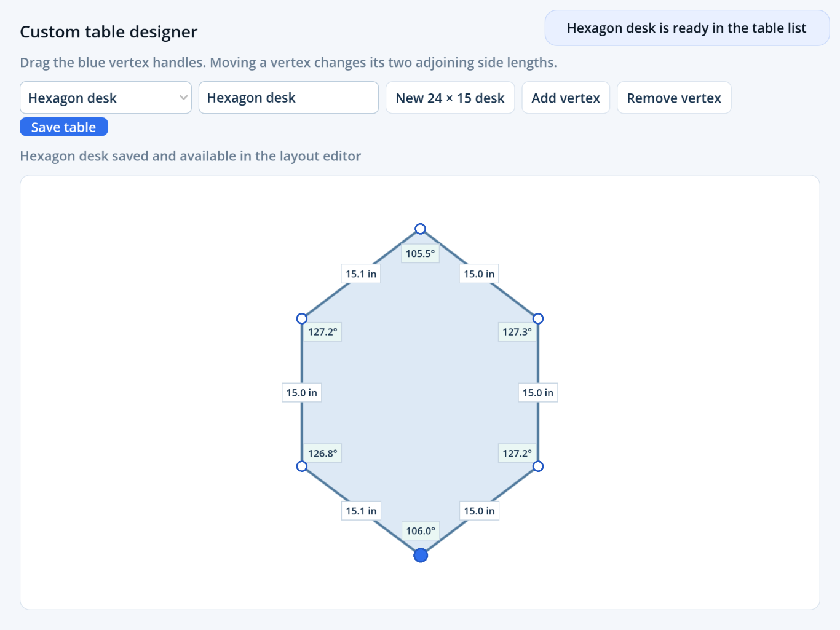Click the Add vertex button
The image size is (840, 630).
click(566, 98)
